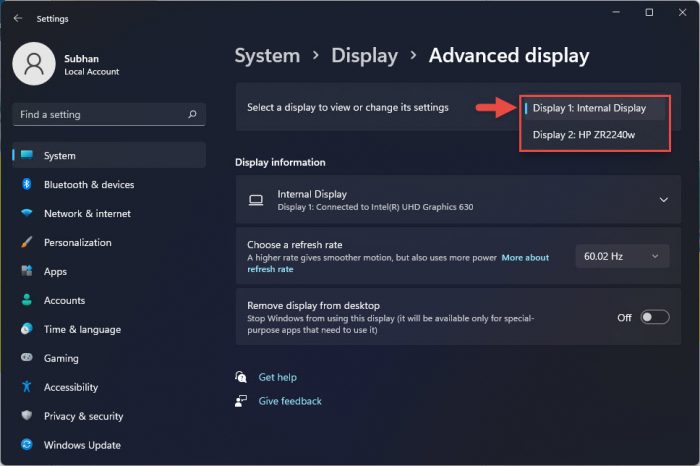This screenshot has height=466, width=700.
Task: Open the 60.02 Hz refresh rate dropdown
Action: 621,257
